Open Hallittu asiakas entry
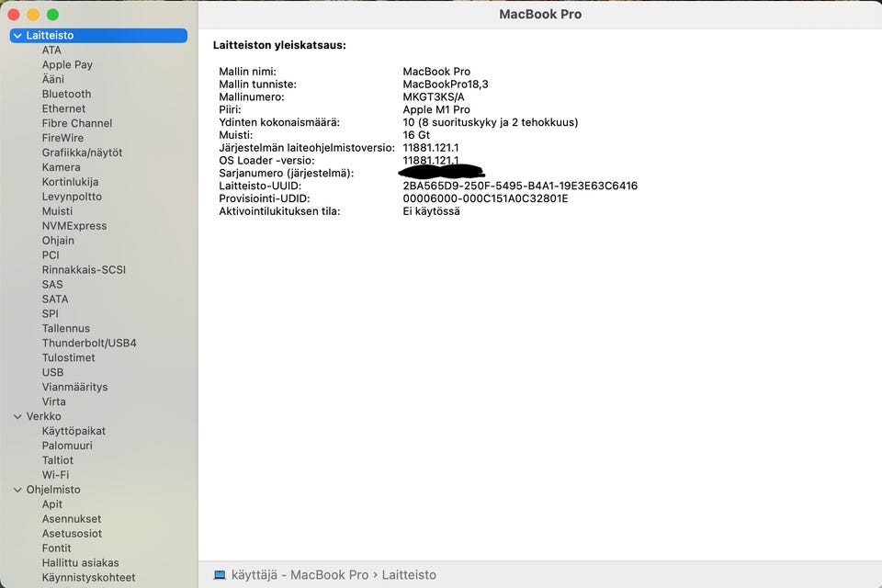The width and height of the screenshot is (882, 588). tap(81, 562)
